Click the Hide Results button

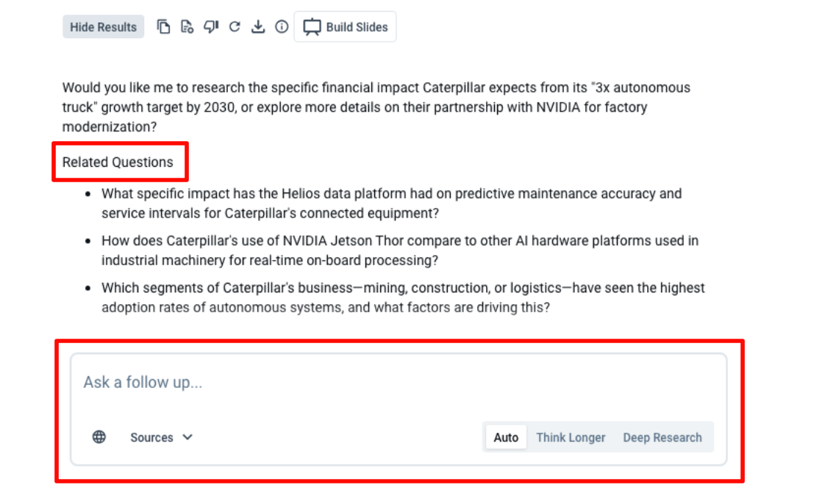coord(104,27)
